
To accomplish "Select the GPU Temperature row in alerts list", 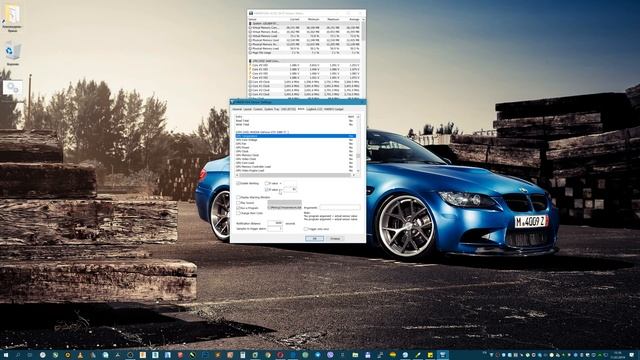I will (x=295, y=136).
